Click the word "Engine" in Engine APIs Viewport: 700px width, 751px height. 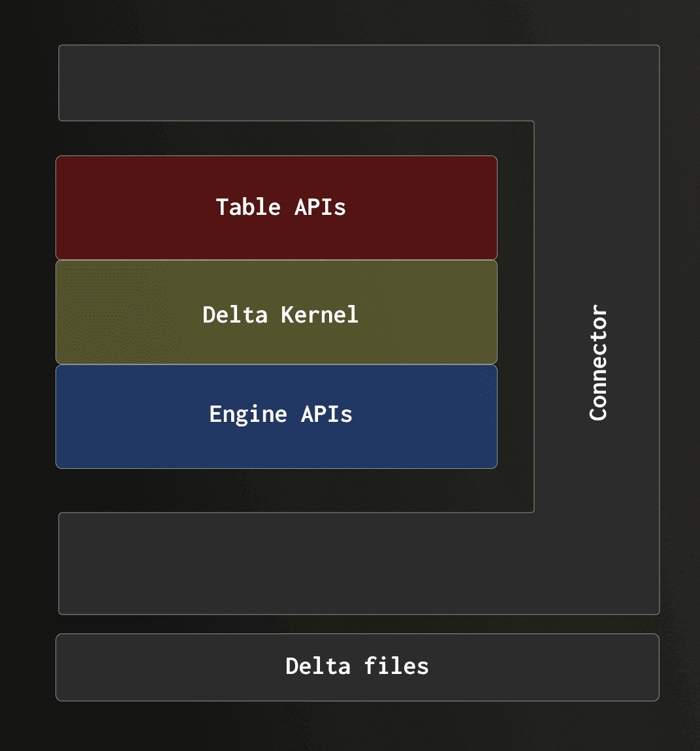click(248, 414)
